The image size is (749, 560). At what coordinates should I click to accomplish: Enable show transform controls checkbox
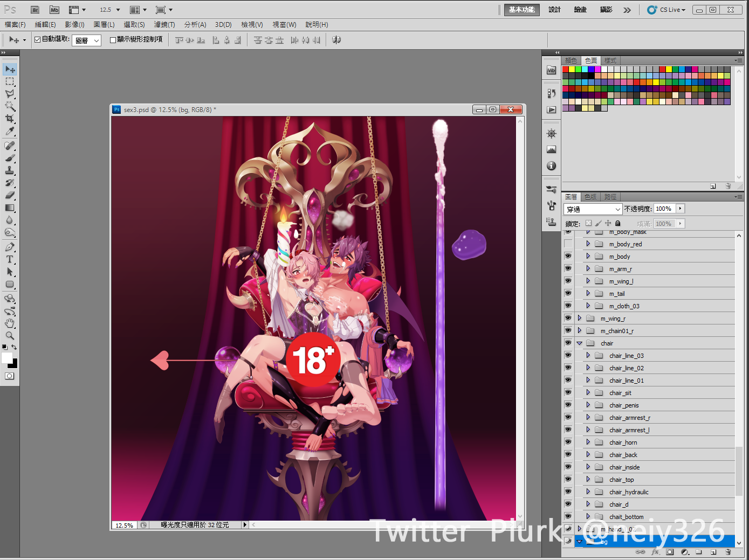(x=113, y=39)
